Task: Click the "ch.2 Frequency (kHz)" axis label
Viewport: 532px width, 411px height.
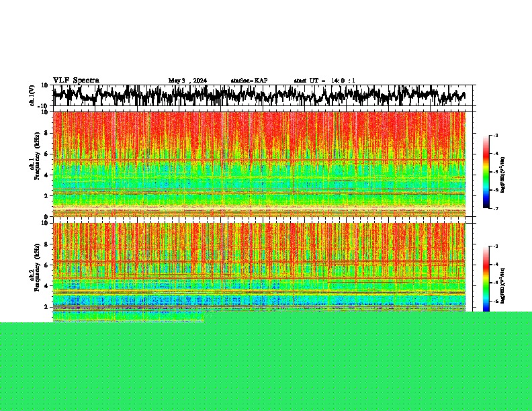Action: pyautogui.click(x=34, y=267)
